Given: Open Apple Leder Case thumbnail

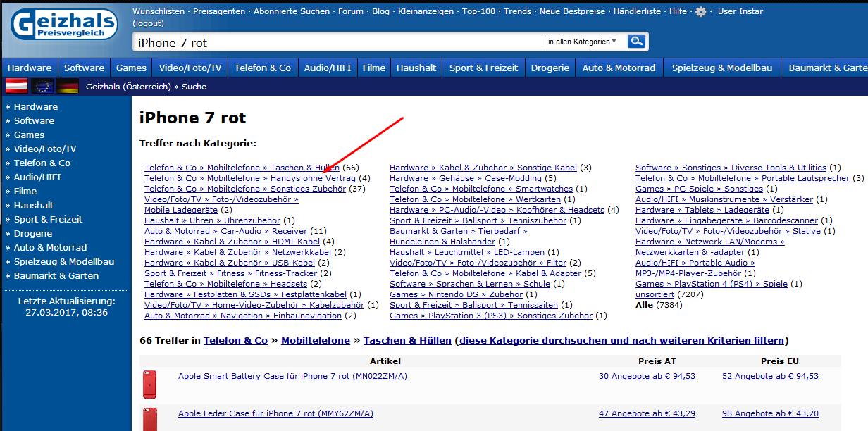Looking at the screenshot, I should coord(149,419).
